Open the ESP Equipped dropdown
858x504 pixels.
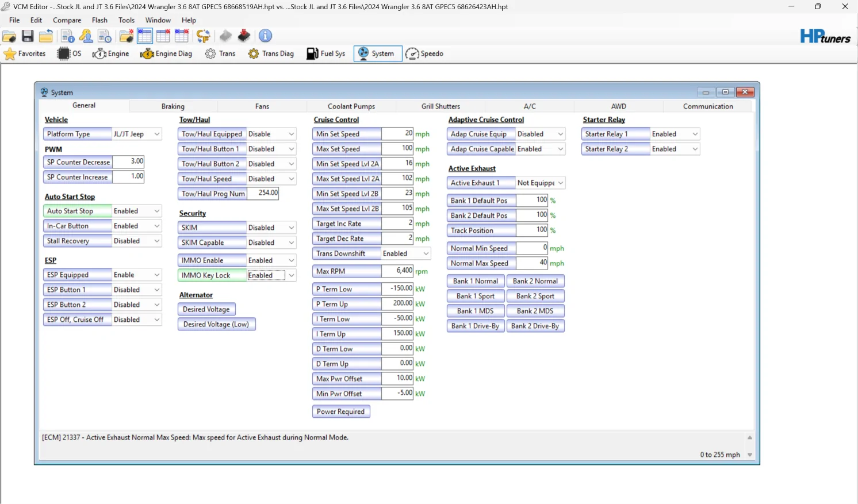click(156, 275)
